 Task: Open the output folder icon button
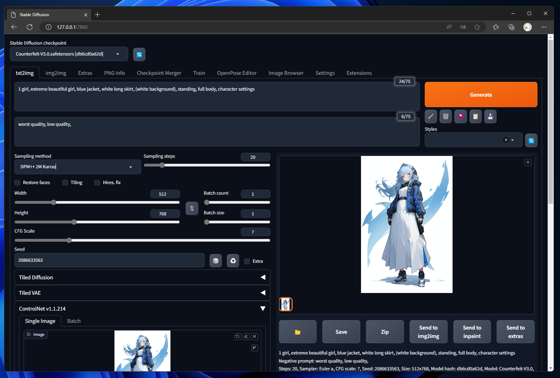tap(298, 332)
